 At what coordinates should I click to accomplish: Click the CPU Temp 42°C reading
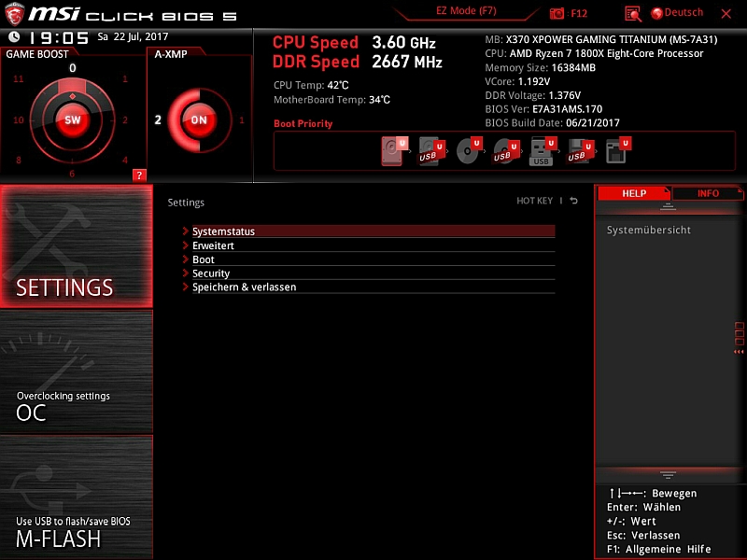(x=311, y=85)
